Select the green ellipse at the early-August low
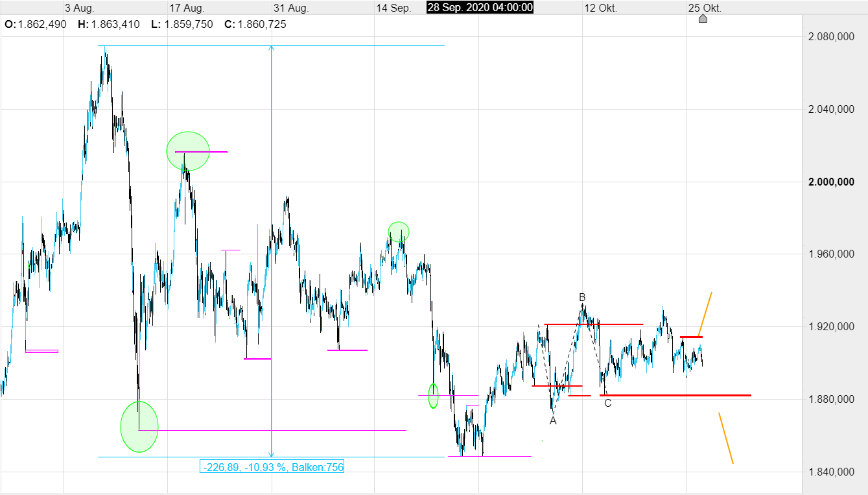868x495 pixels. [x=139, y=427]
